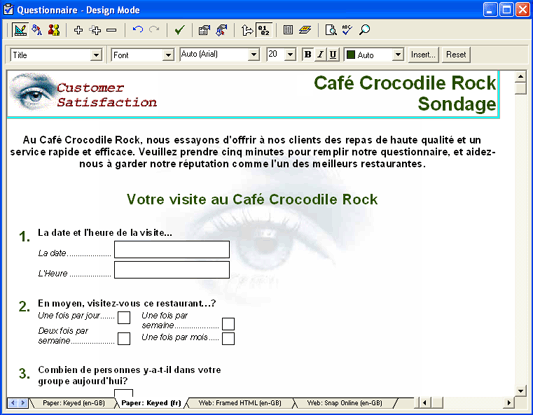Check the 'Deux fois par semaine' box
Viewport: 533px width, 415px height.
click(124, 339)
